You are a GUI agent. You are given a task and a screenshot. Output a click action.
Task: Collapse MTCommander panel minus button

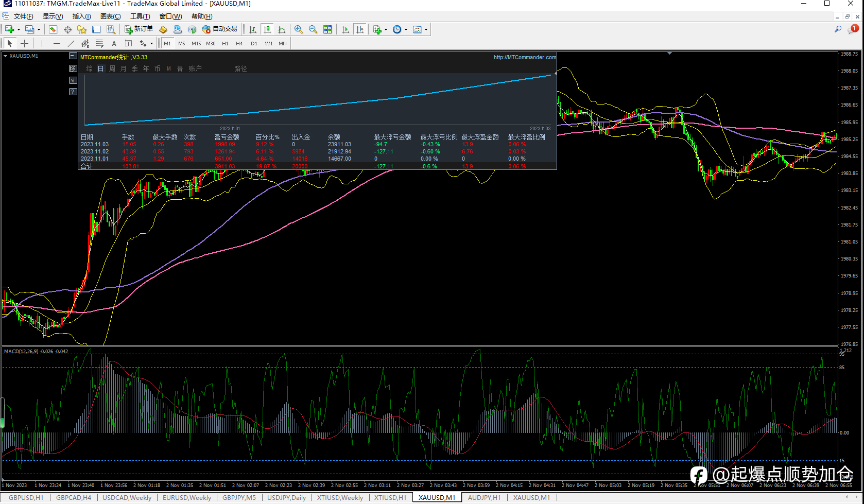click(x=73, y=56)
